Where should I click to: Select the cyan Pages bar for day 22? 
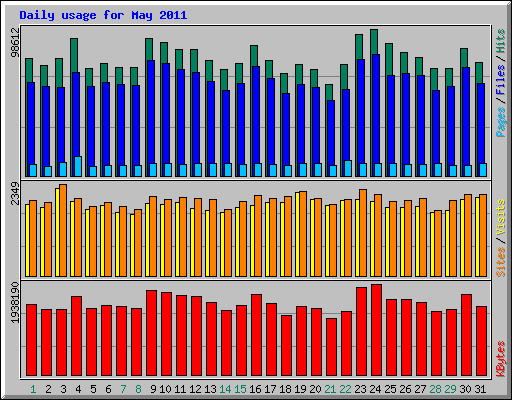coord(348,168)
